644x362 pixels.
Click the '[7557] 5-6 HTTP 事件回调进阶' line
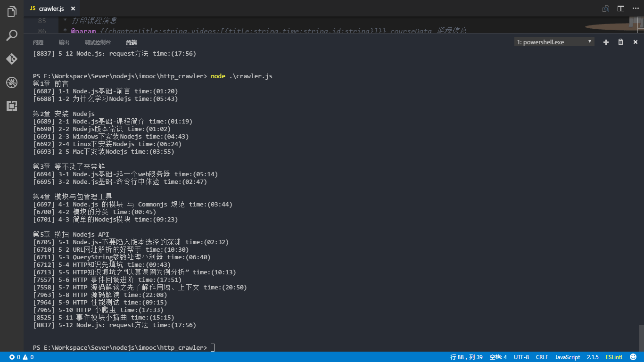107,280
